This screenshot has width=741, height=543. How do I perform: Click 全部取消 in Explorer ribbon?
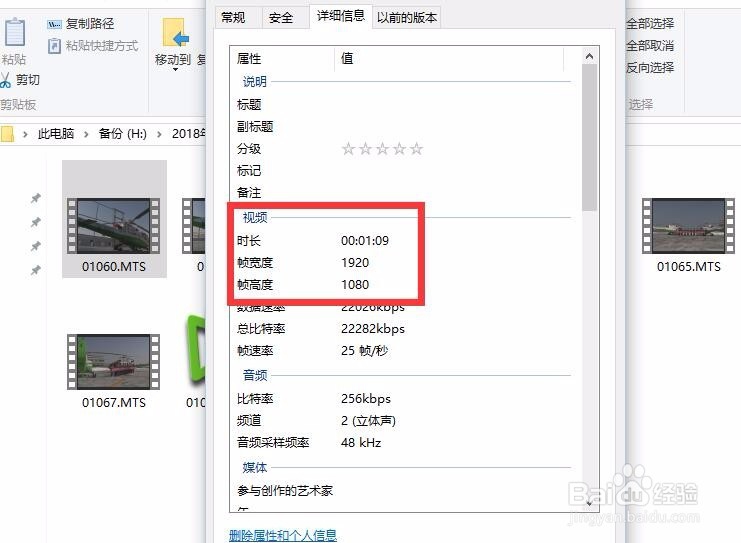[650, 45]
